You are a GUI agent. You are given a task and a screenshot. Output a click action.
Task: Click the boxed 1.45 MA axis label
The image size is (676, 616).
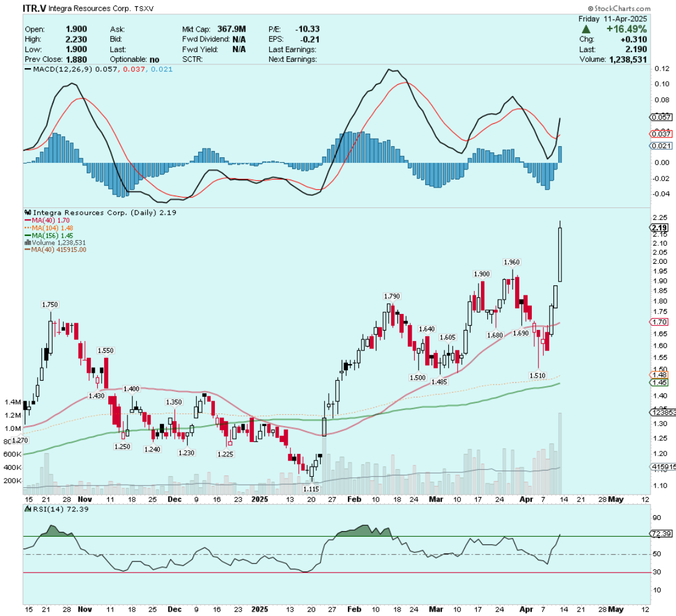(x=660, y=383)
